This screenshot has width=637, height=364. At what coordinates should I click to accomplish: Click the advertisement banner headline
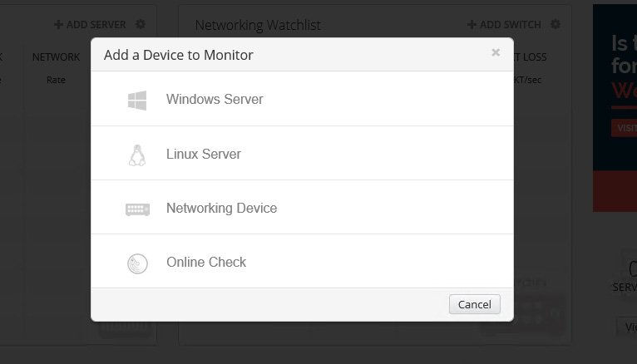624,65
